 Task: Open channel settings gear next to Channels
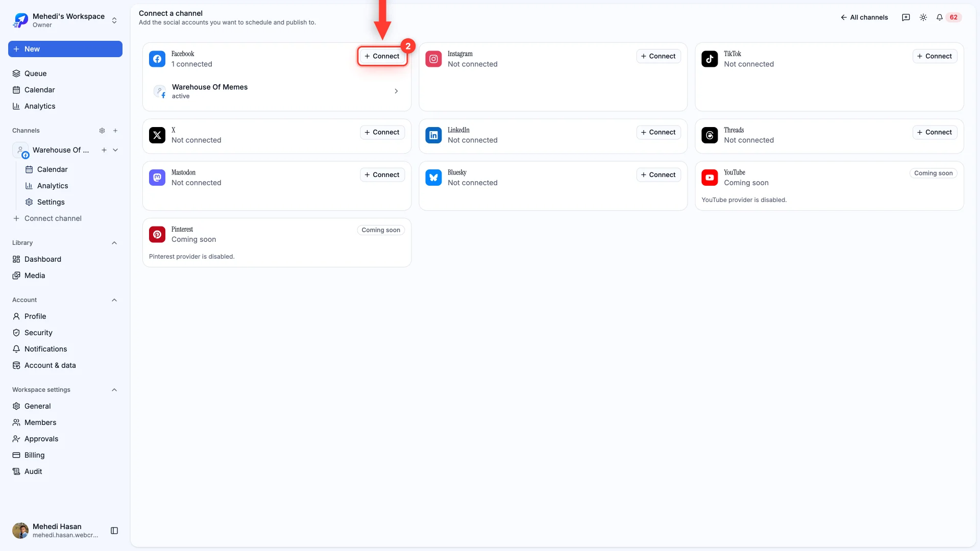tap(102, 131)
